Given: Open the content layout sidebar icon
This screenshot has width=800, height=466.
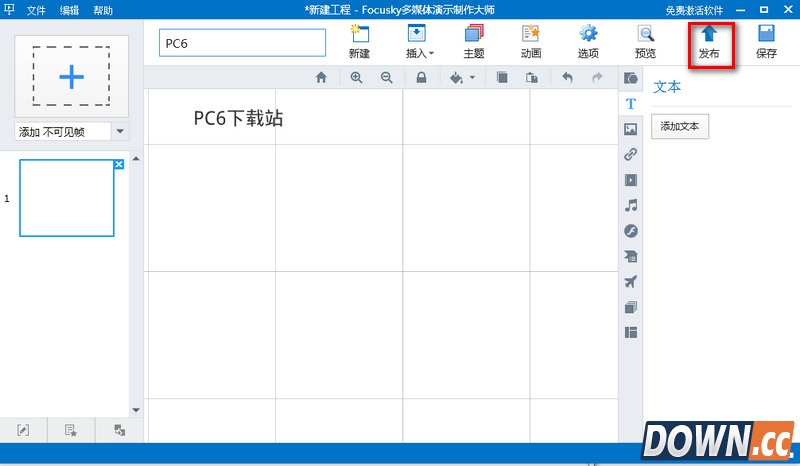Looking at the screenshot, I should click(x=631, y=333).
